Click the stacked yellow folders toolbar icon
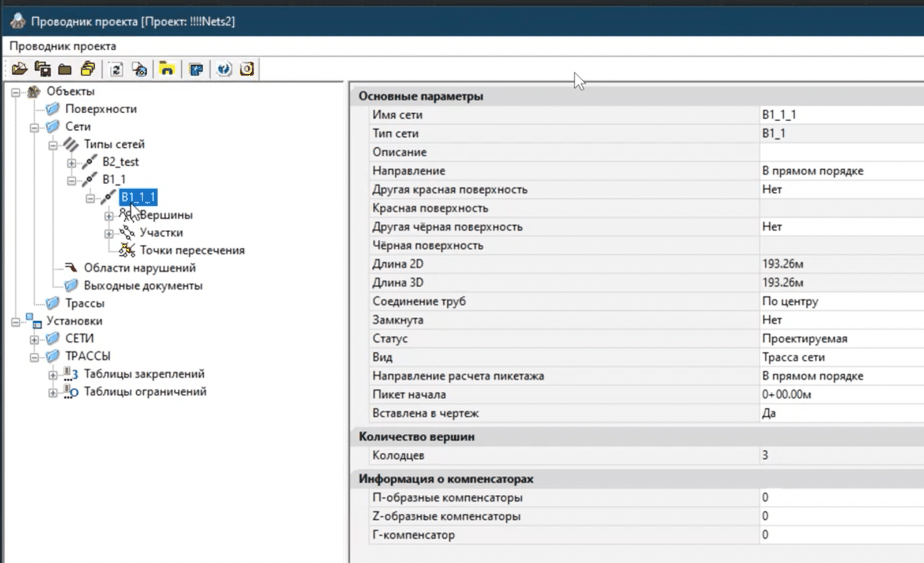The width and height of the screenshot is (924, 563). (x=88, y=69)
